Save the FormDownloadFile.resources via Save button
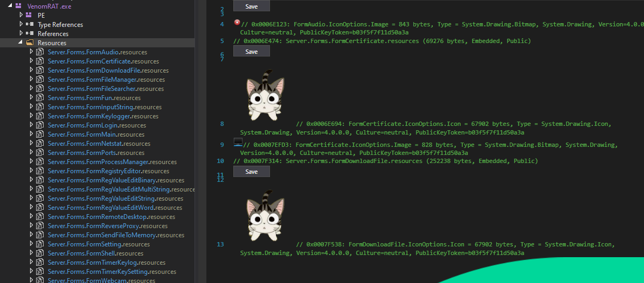The width and height of the screenshot is (644, 283). 251,172
